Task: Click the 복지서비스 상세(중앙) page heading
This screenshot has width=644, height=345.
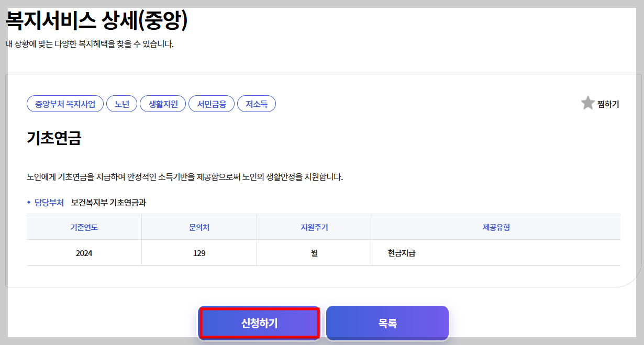Action: (96, 21)
